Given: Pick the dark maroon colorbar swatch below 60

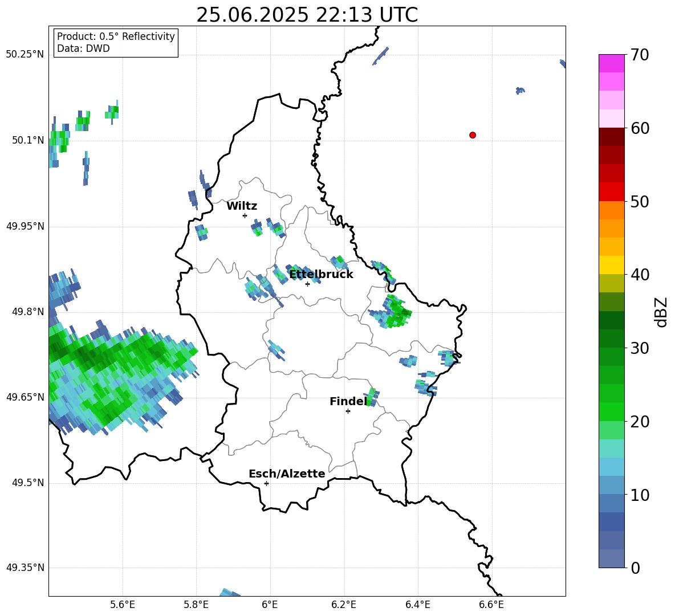Looking at the screenshot, I should [x=611, y=137].
